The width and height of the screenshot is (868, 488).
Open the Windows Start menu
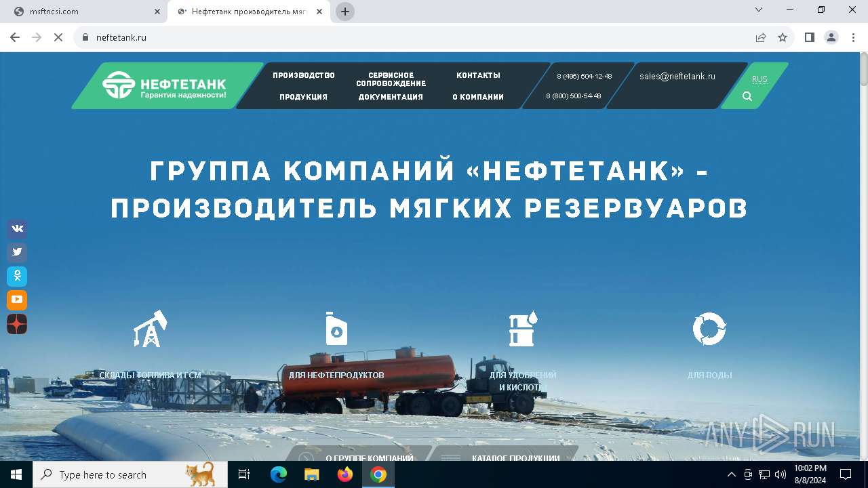(16, 474)
